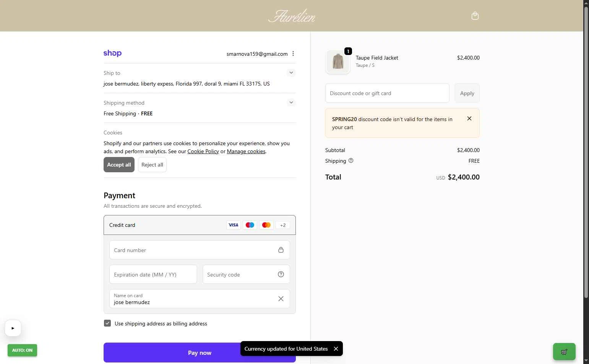Click the Taupe Field Jacket product name
589x364 pixels.
point(377,58)
